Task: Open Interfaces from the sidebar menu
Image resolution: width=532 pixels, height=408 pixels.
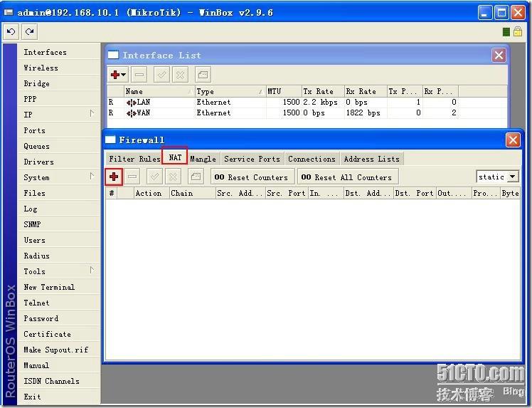Action: (59, 52)
